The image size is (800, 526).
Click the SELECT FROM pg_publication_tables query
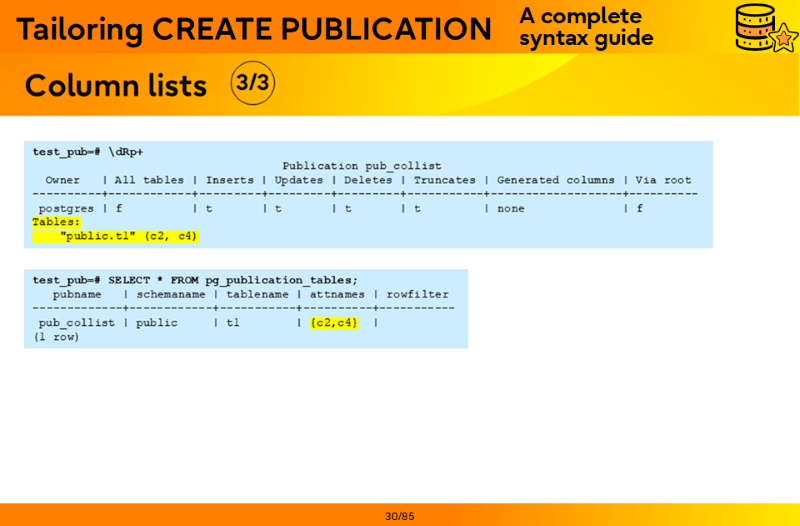tap(195, 280)
